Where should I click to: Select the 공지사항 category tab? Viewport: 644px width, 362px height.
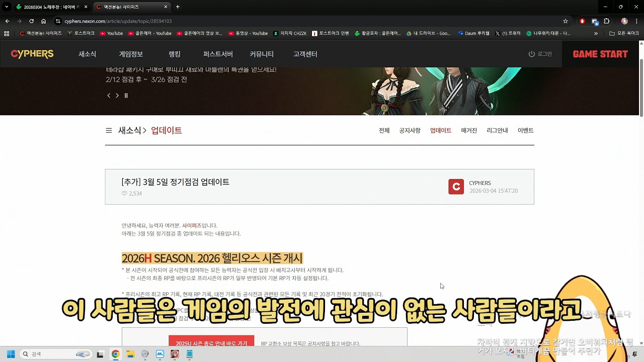410,130
